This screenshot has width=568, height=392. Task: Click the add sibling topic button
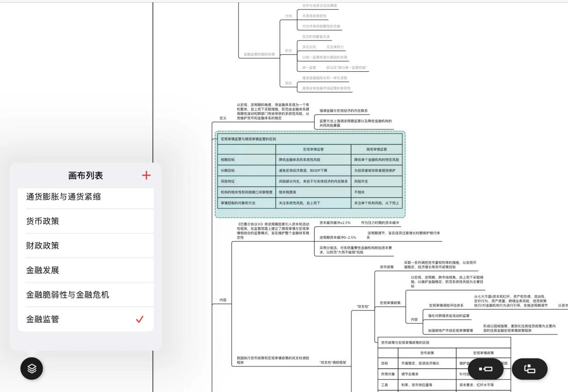click(486, 369)
